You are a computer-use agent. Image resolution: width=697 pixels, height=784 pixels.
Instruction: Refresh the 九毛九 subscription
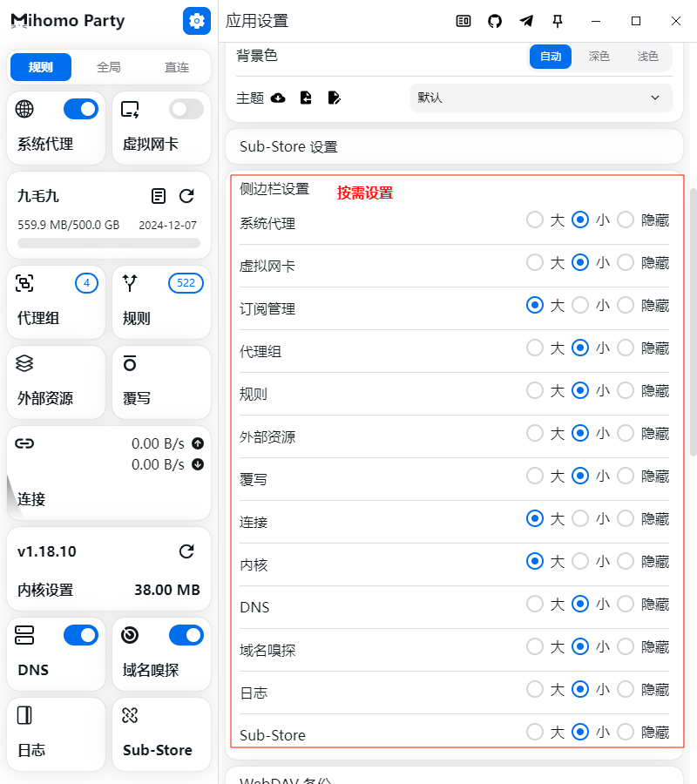pos(186,196)
